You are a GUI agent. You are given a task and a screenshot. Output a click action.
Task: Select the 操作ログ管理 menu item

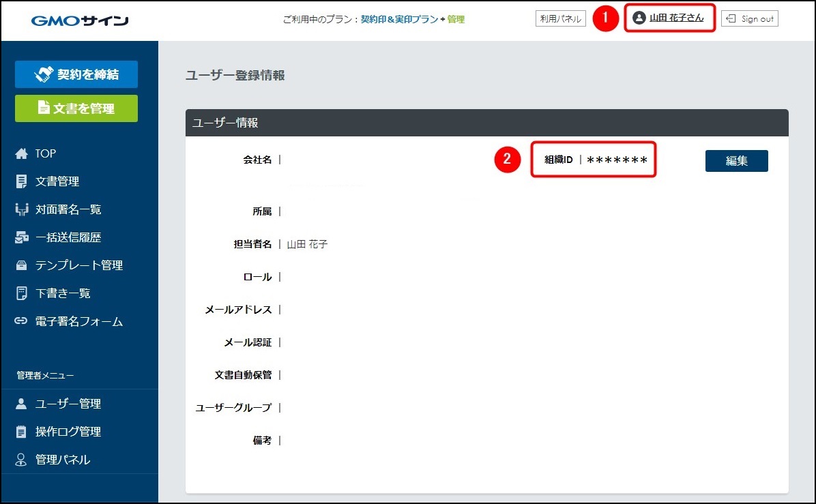click(x=68, y=432)
